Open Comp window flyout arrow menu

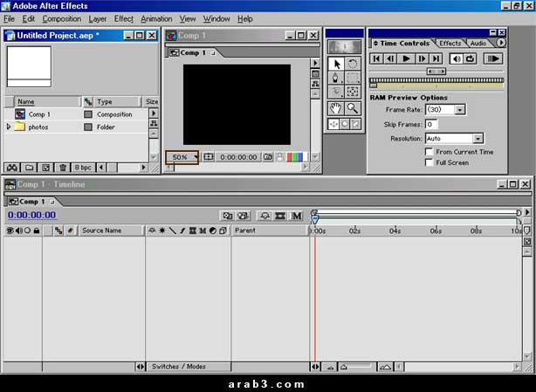coord(315,63)
